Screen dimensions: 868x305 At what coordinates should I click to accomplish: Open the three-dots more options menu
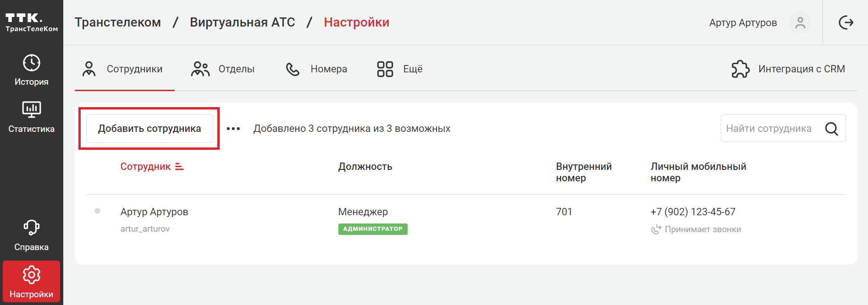tap(233, 129)
